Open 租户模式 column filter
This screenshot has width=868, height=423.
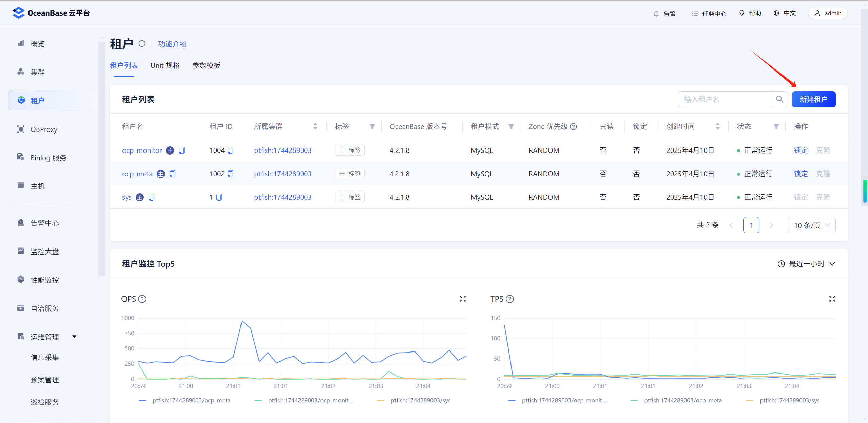click(511, 126)
